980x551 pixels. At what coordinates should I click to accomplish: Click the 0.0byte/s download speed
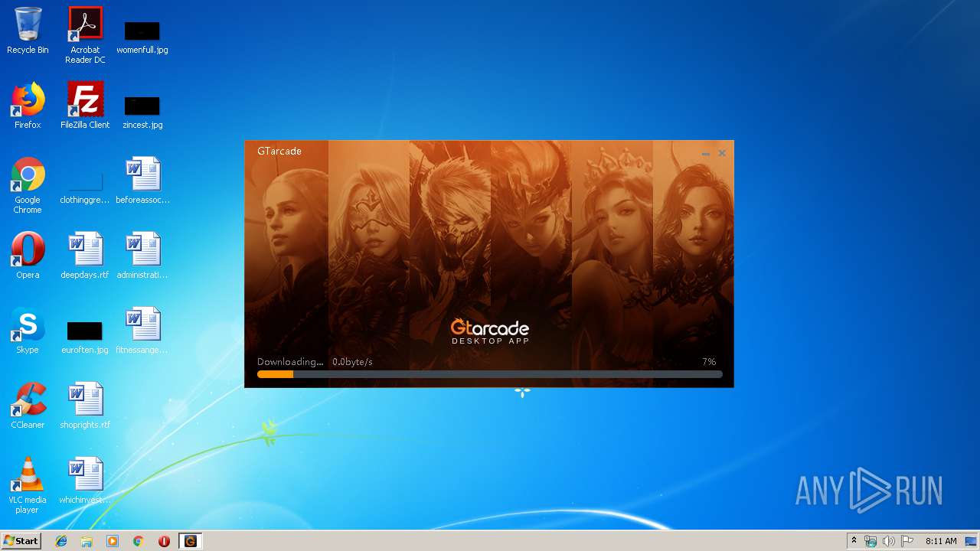(x=352, y=362)
